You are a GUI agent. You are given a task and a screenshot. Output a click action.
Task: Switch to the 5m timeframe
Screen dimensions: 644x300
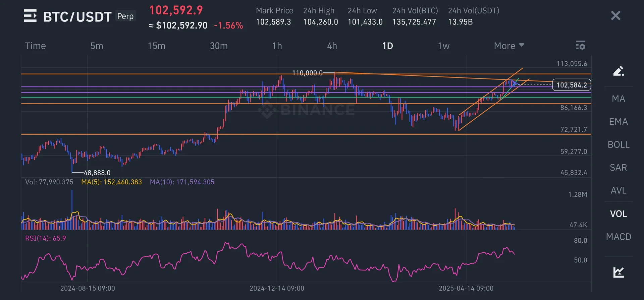tap(97, 46)
